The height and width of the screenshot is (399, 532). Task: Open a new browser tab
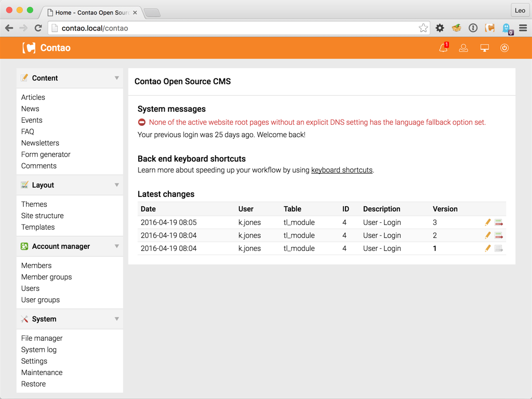[152, 13]
